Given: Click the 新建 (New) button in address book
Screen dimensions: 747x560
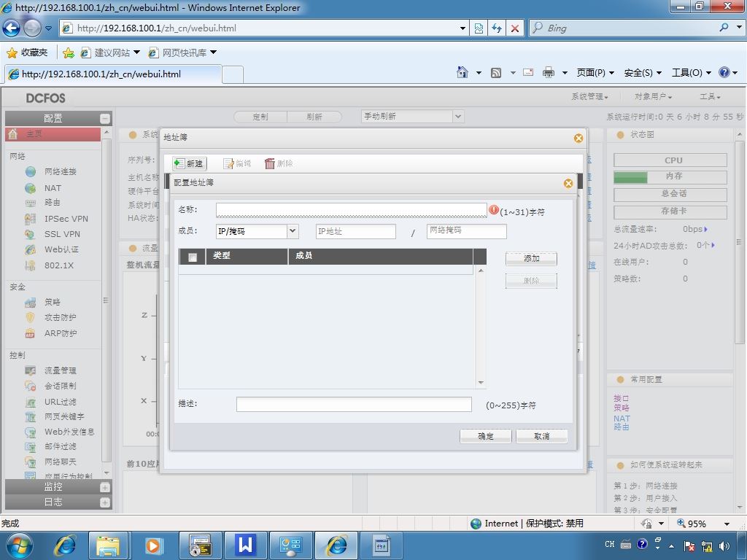Looking at the screenshot, I should [190, 163].
